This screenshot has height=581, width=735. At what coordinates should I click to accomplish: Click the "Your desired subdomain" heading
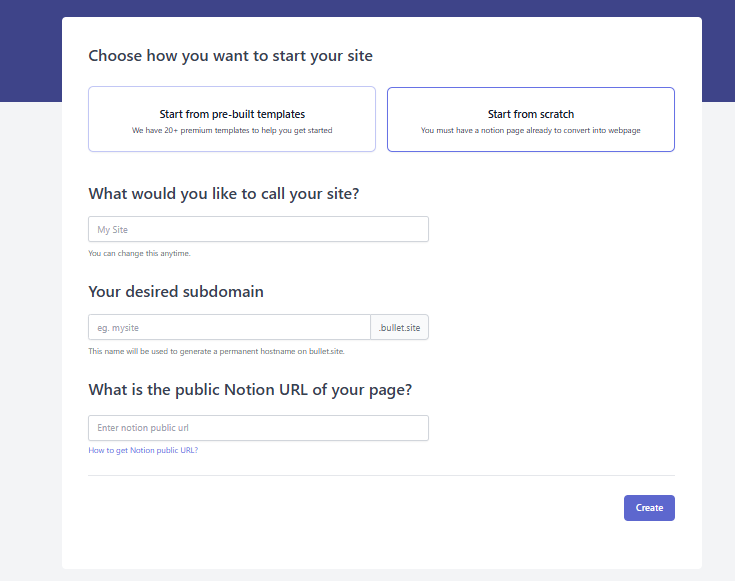coord(176,292)
